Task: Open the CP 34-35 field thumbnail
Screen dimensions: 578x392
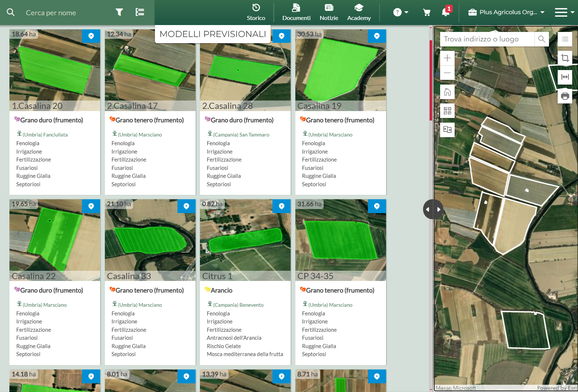Action: [341, 240]
